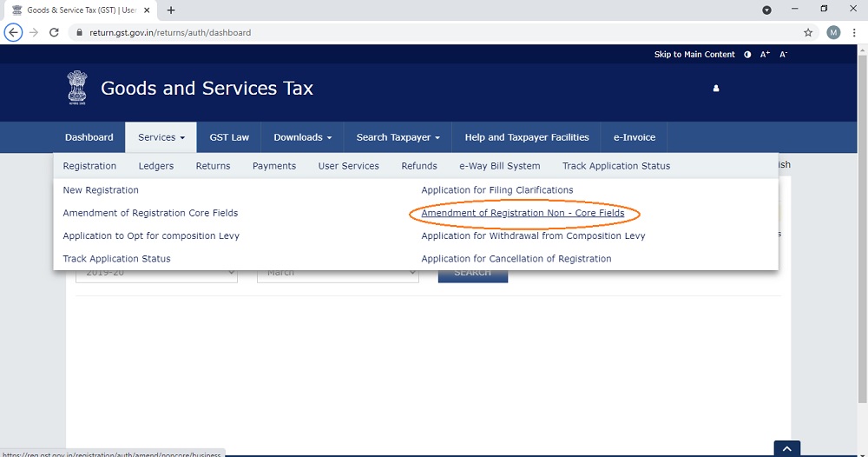Click the browser forward arrow
The image size is (868, 457).
tap(34, 33)
